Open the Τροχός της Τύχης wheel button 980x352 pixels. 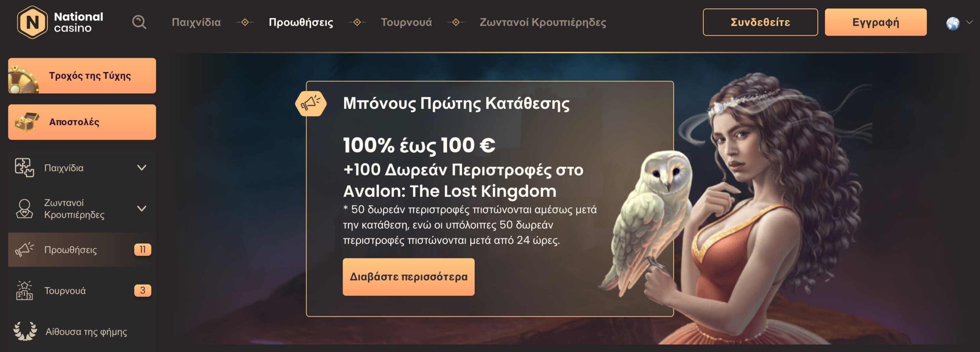pos(82,75)
